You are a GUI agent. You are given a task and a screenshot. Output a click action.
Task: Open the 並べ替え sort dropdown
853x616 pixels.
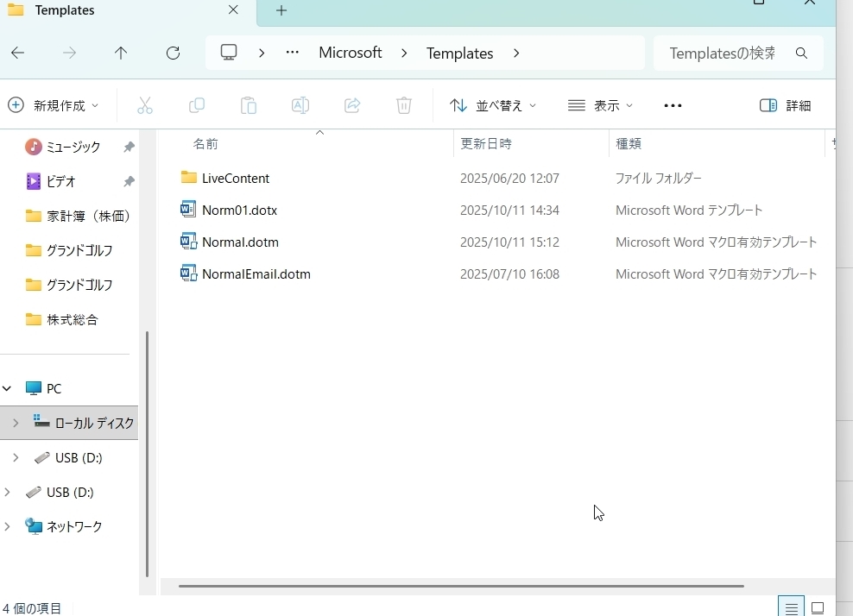point(493,105)
